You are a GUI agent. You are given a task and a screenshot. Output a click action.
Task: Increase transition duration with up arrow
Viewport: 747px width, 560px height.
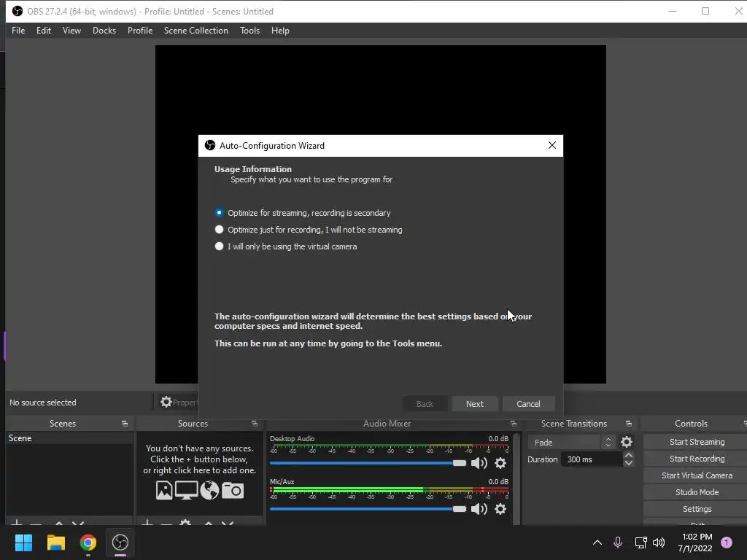(x=628, y=456)
